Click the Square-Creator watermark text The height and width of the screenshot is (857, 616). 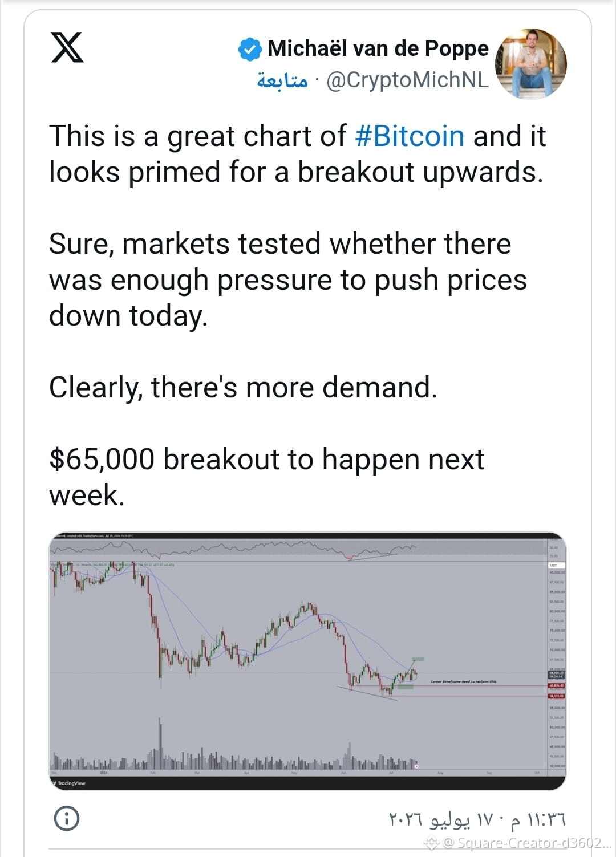point(527,843)
